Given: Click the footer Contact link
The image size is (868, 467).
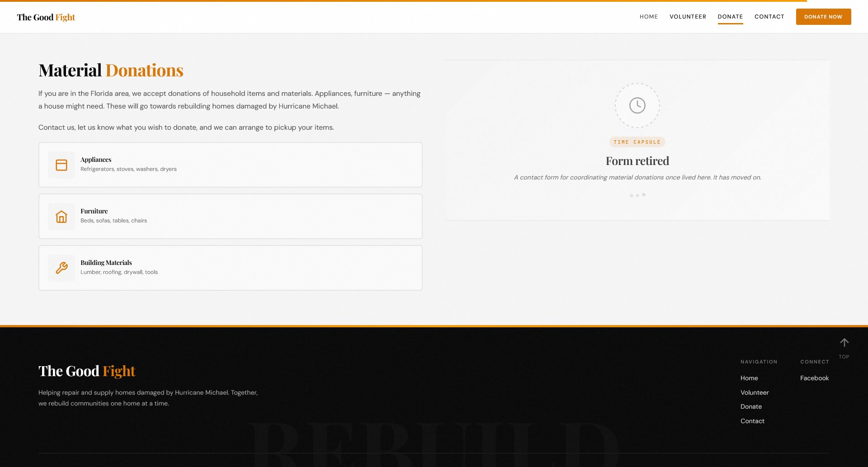Looking at the screenshot, I should tap(752, 421).
